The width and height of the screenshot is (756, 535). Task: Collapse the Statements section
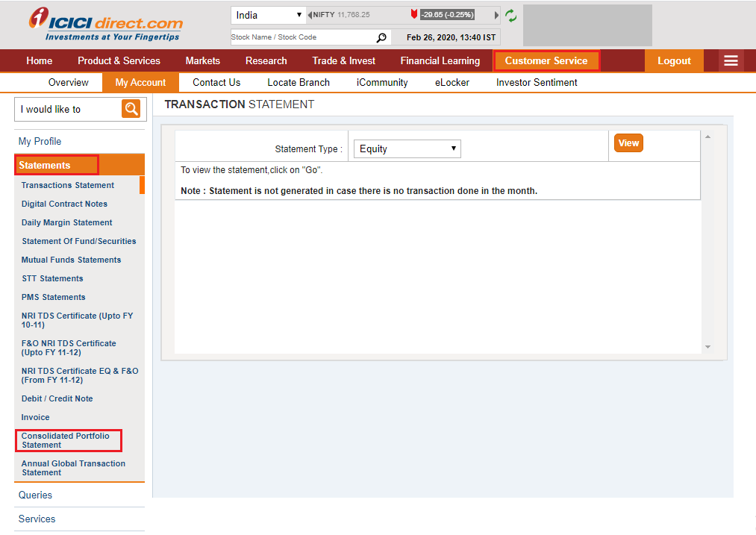coord(80,166)
